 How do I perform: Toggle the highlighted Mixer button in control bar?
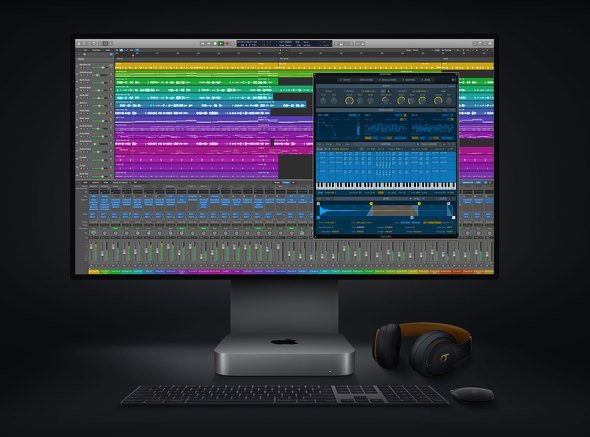[x=105, y=44]
